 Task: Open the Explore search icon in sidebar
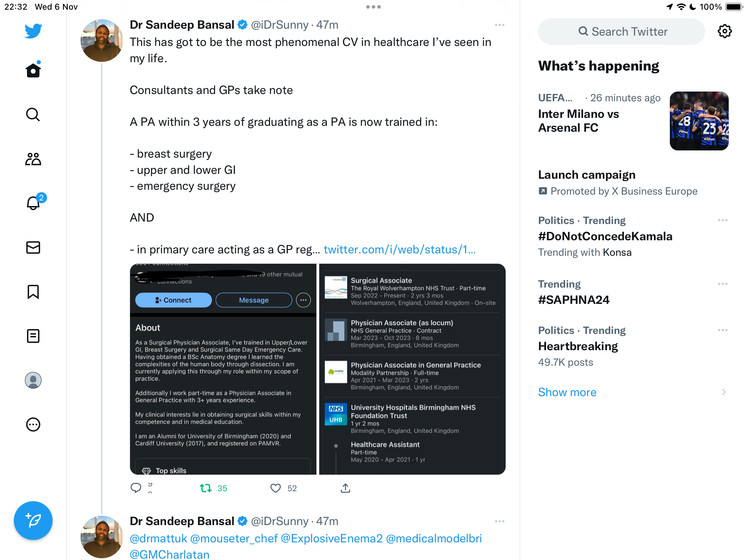(33, 114)
